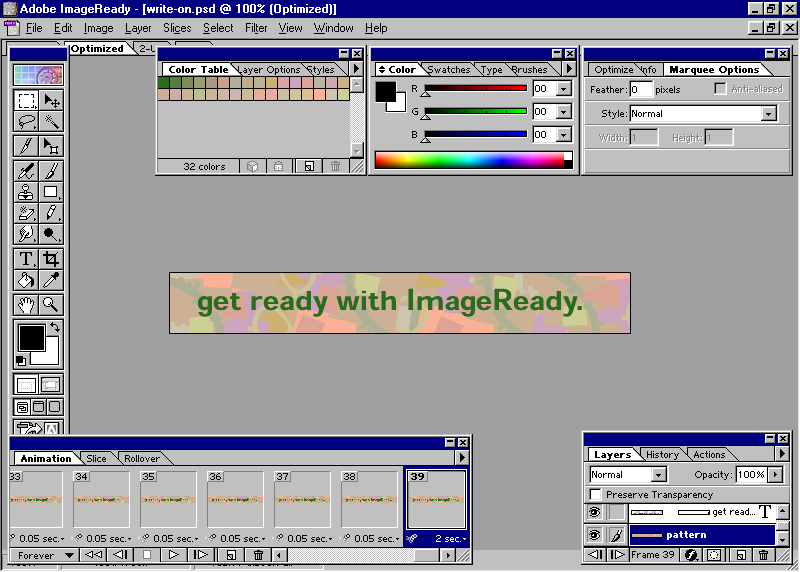800x572 pixels.
Task: Select the Dodge/Burn tool
Action: coord(51,234)
